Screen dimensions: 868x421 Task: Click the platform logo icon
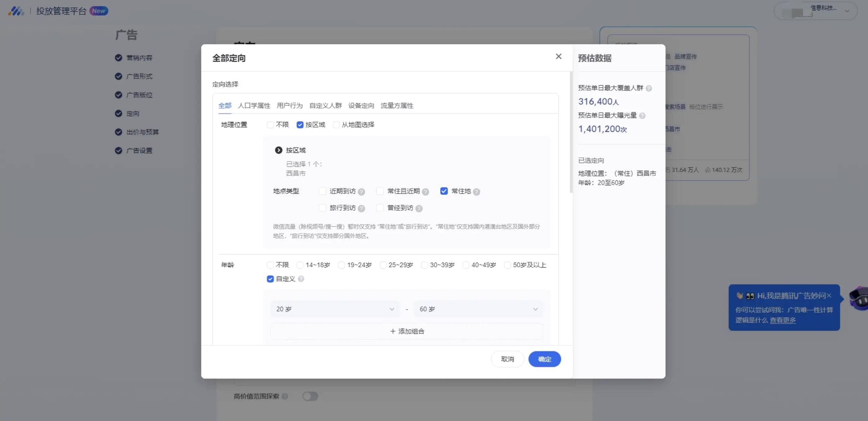pyautogui.click(x=16, y=11)
